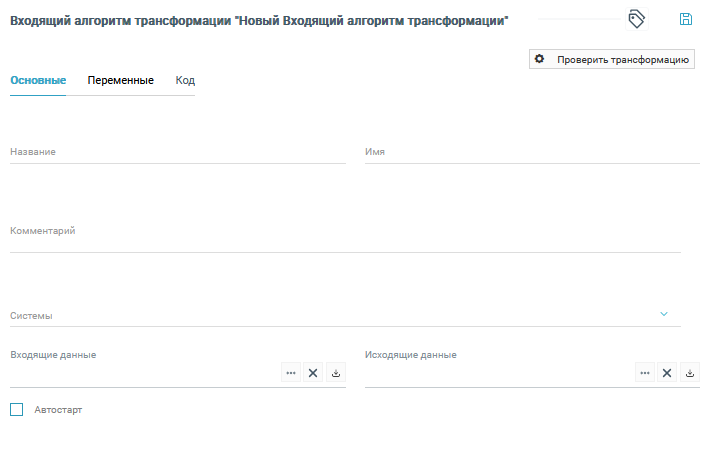
Task: Select the Основные tab
Action: tap(38, 80)
